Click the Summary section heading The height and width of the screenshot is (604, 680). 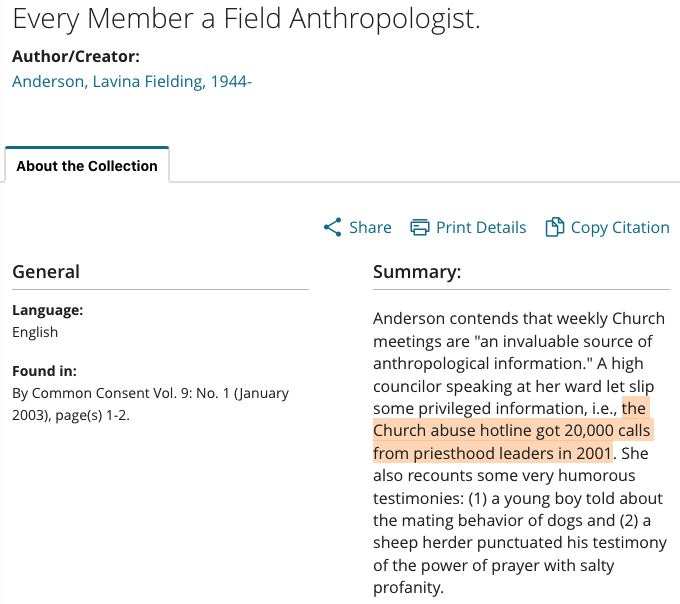(x=417, y=272)
